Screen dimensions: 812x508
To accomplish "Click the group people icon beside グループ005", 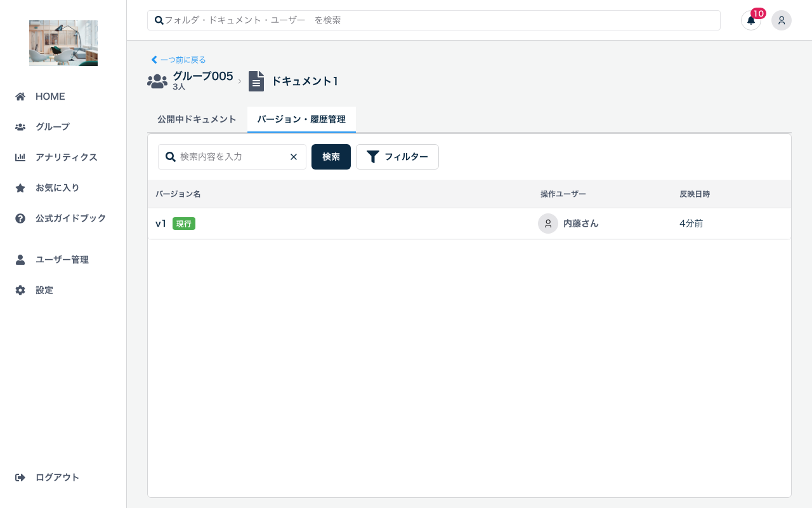I will pos(157,81).
